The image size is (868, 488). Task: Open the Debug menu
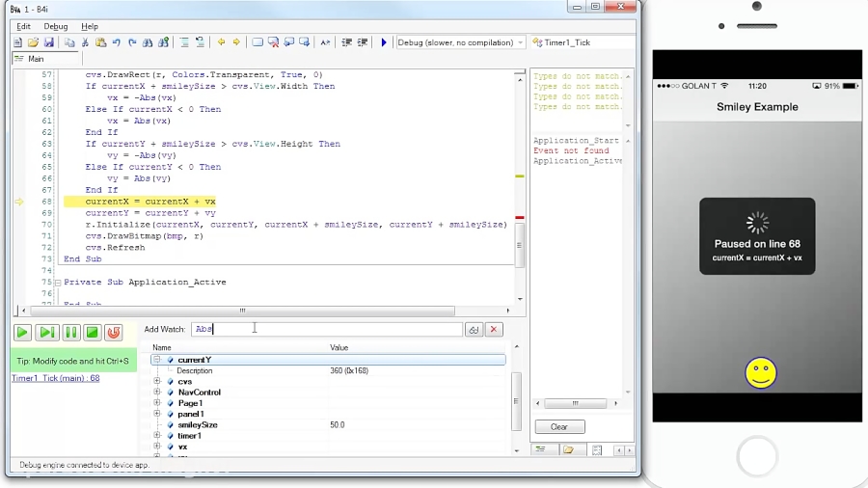[56, 26]
